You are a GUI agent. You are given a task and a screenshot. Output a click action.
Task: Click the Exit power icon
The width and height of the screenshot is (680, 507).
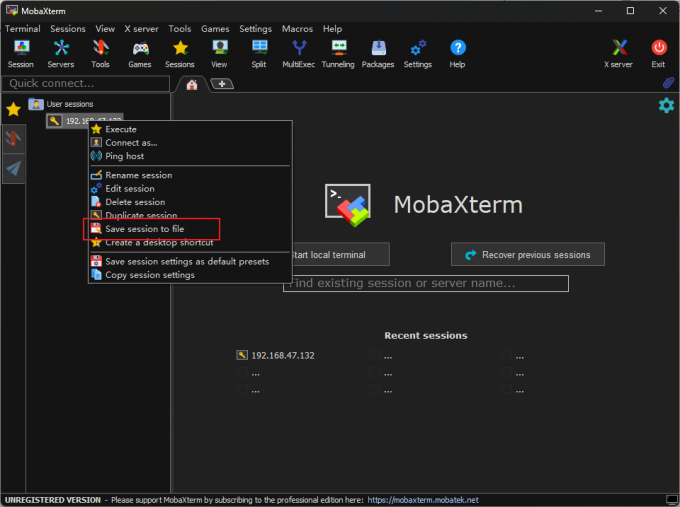pyautogui.click(x=659, y=54)
